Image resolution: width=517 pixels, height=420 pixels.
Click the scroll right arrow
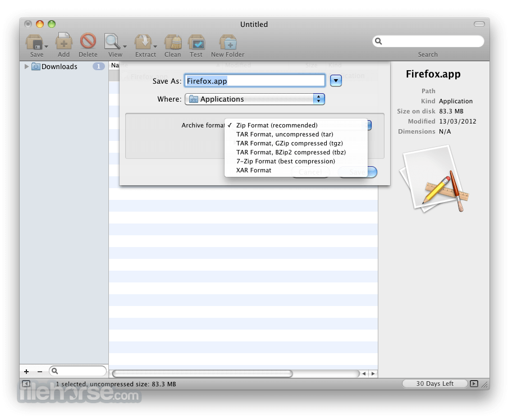click(x=373, y=374)
